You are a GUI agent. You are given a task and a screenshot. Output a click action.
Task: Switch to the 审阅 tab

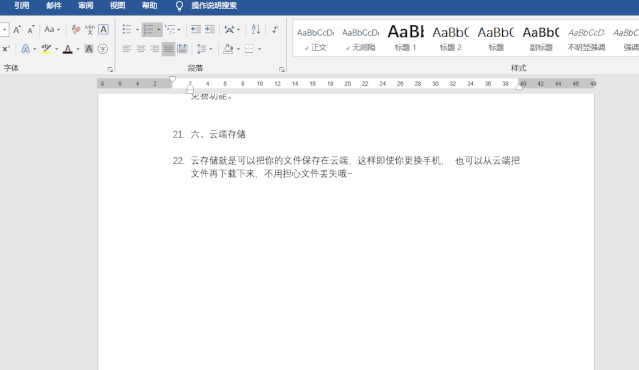pyautogui.click(x=86, y=6)
